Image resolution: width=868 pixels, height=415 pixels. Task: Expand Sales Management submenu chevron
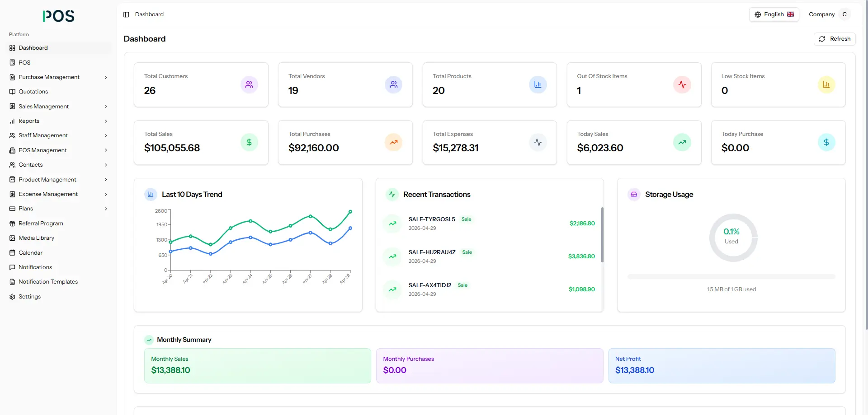(106, 107)
